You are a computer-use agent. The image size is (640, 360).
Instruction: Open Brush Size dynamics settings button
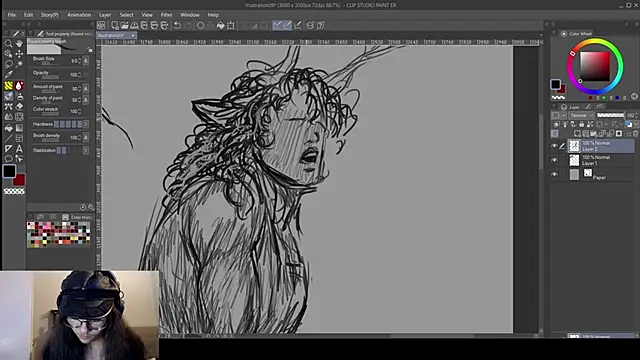[x=86, y=61]
